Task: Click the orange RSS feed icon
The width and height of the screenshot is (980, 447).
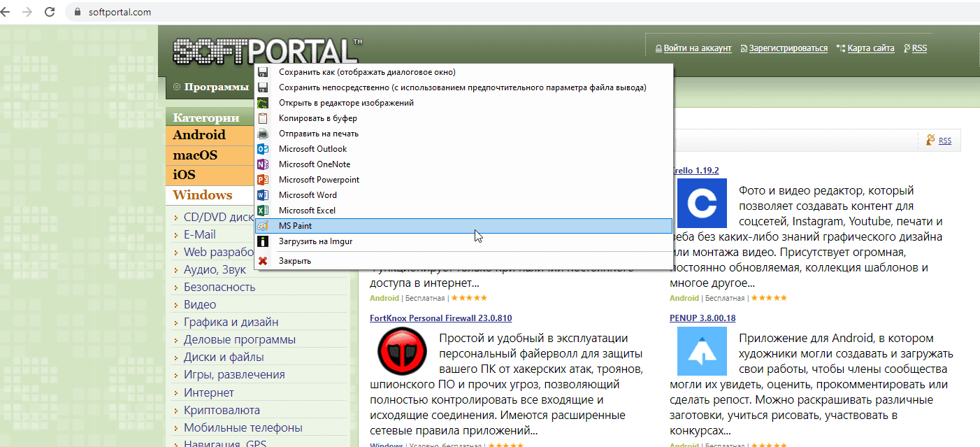Action: click(x=930, y=140)
